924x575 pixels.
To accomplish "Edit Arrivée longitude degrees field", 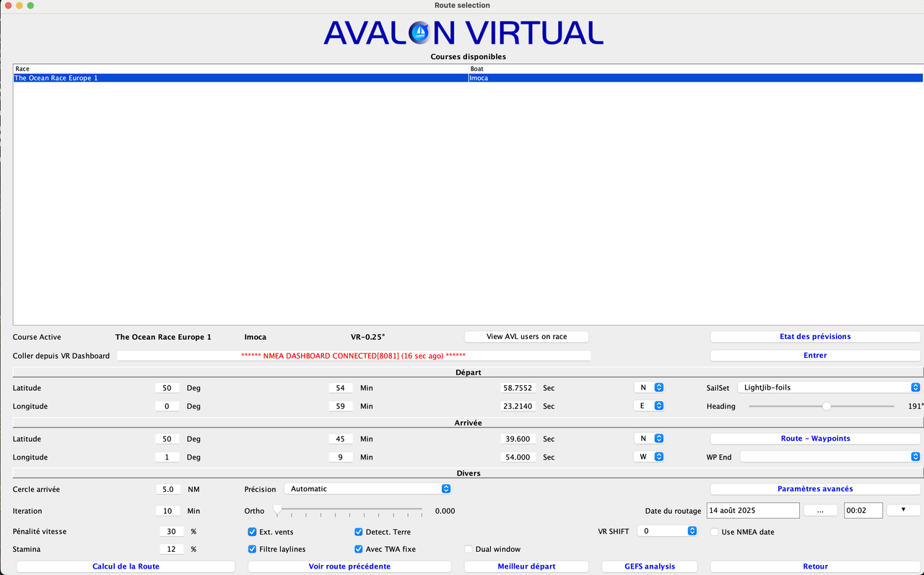I will (x=167, y=457).
